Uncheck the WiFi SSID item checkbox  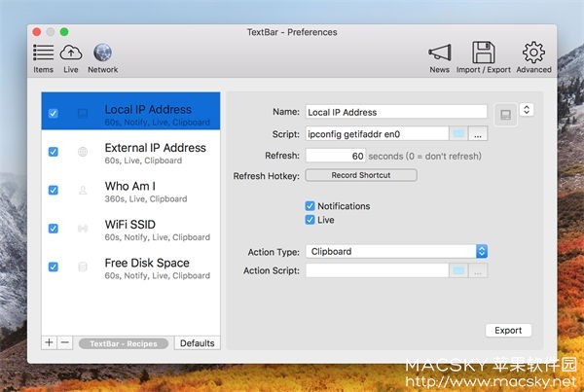tap(54, 229)
